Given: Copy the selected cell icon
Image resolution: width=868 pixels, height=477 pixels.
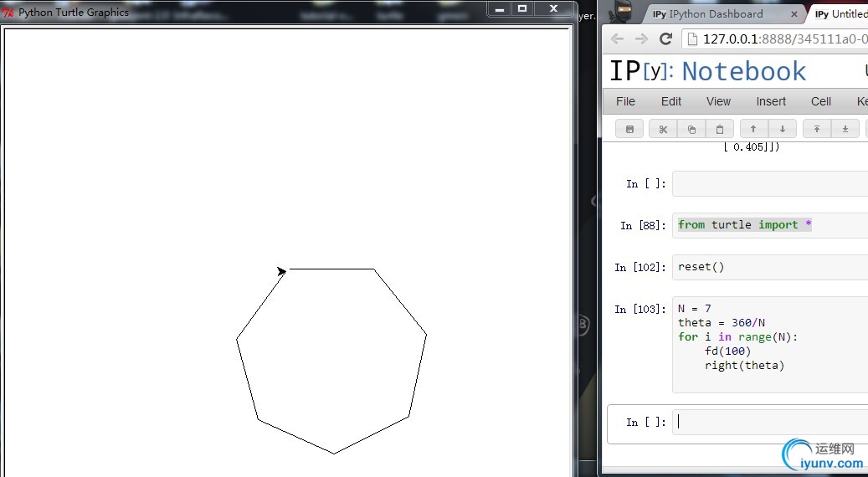Looking at the screenshot, I should point(691,129).
